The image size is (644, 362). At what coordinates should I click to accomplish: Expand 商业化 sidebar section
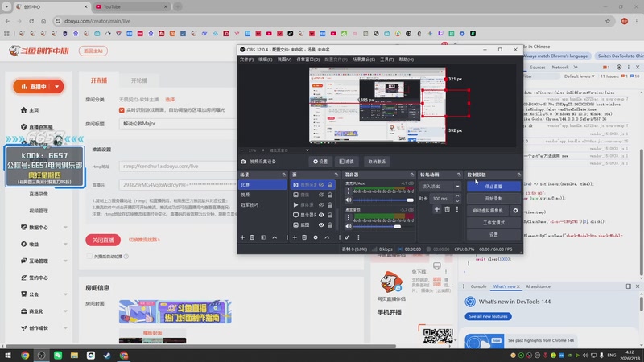[65, 311]
